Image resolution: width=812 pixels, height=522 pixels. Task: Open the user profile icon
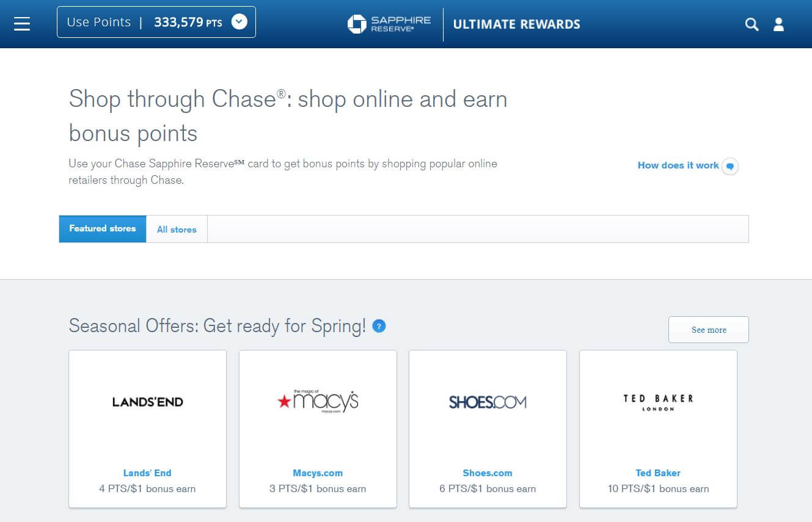tap(778, 24)
